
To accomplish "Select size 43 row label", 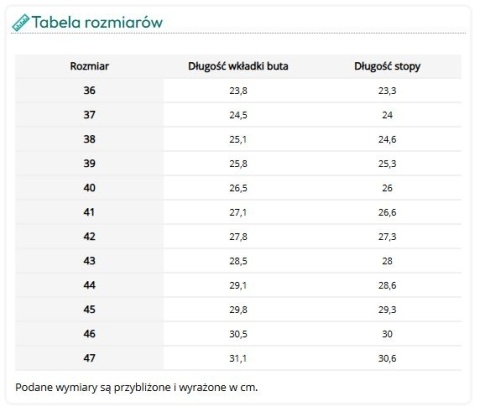I will [x=89, y=261].
